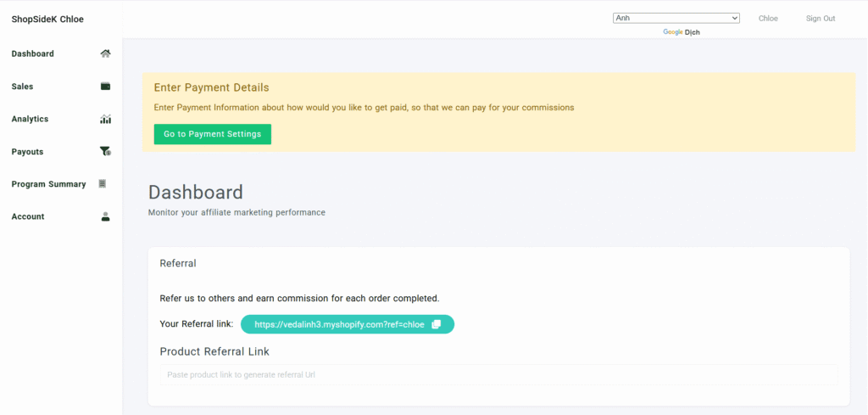The image size is (868, 415).
Task: Click the Account person icon
Action: point(105,216)
